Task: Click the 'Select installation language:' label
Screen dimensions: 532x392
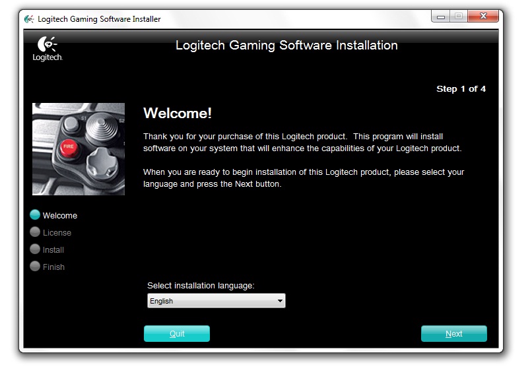Action: click(x=201, y=286)
